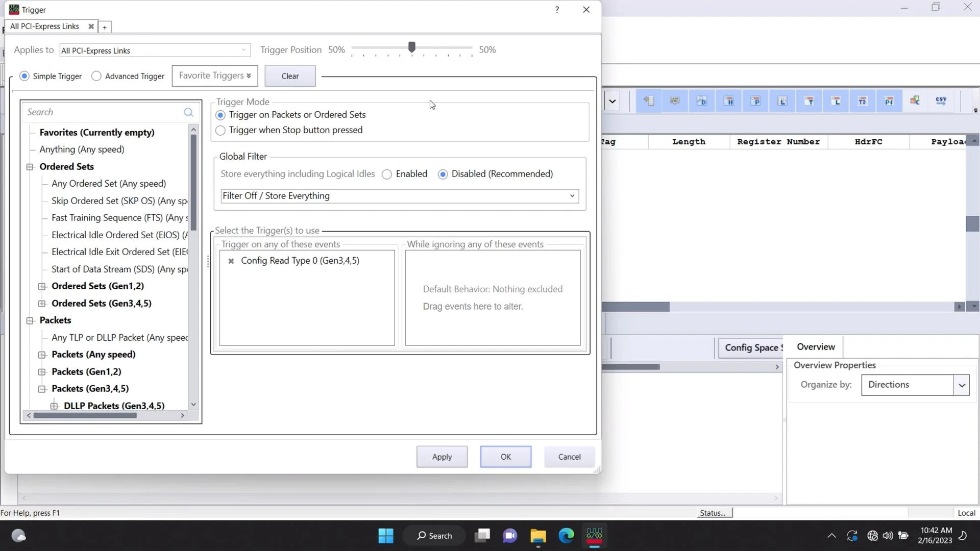Expand DLLP Packets (Gen3,4,5) node
The width and height of the screenshot is (980, 551).
[x=54, y=406]
